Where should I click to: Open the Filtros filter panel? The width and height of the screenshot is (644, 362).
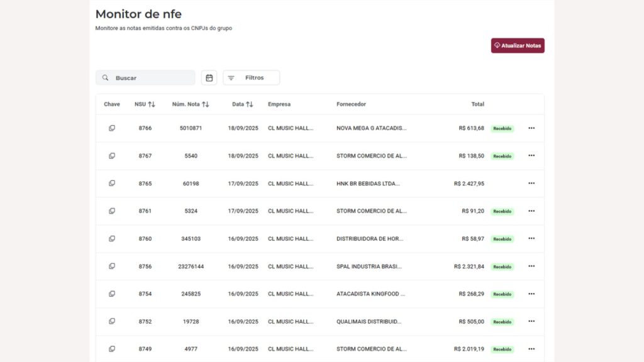pos(252,77)
